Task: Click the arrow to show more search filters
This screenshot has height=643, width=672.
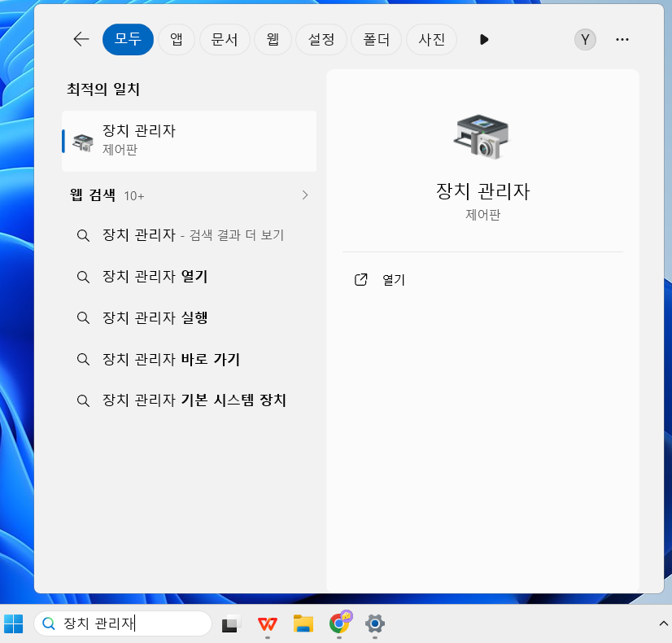Action: (484, 39)
